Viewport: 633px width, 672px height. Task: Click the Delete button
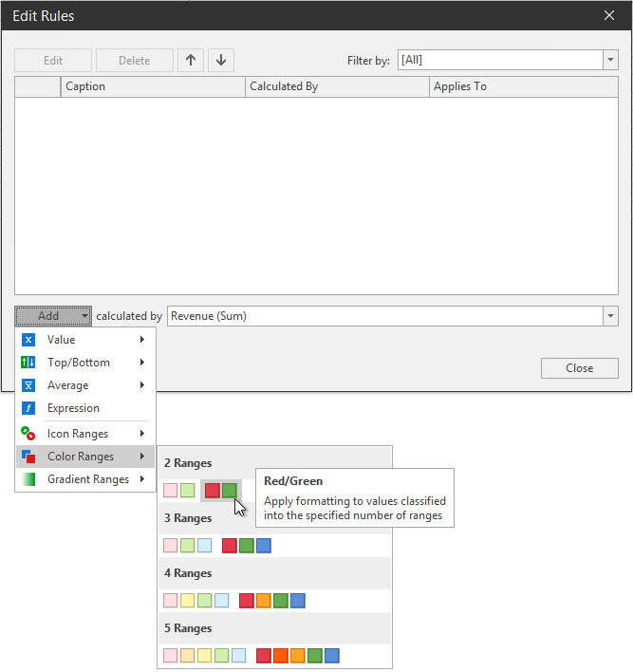pyautogui.click(x=135, y=61)
